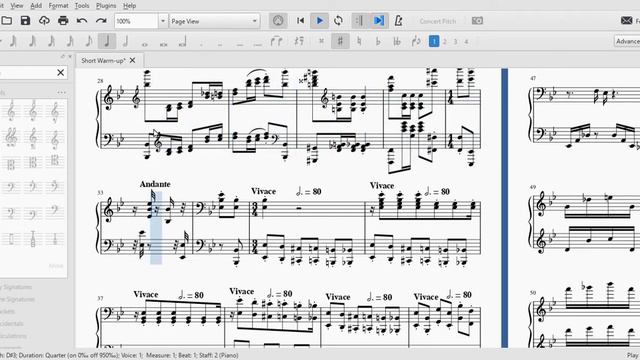640x360 pixels.
Task: Open the Help menu
Action: coord(129,6)
